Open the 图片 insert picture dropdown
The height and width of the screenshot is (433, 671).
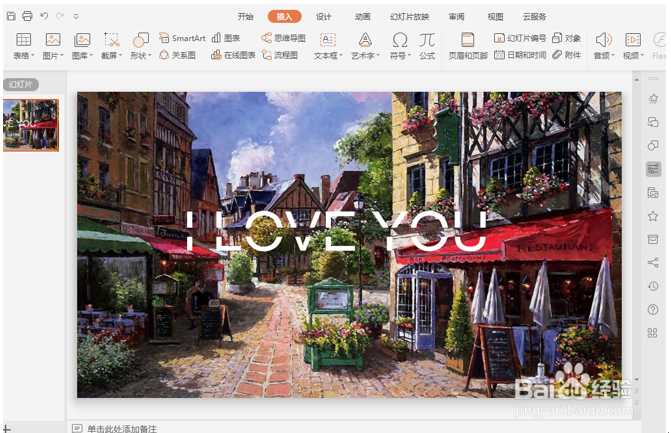coord(53,46)
